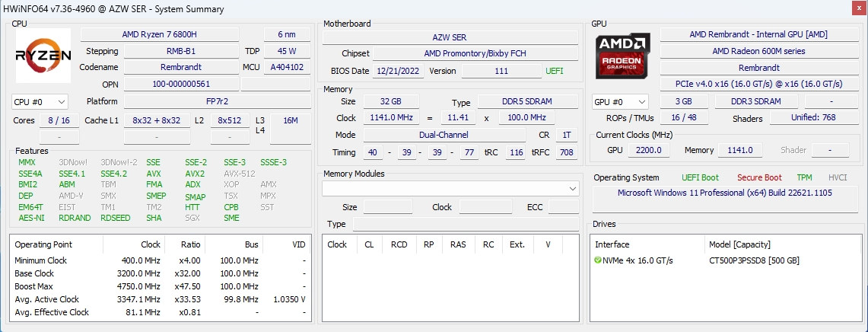This screenshot has width=868, height=332.
Task: Click the AVX2 feature label
Action: (195, 174)
